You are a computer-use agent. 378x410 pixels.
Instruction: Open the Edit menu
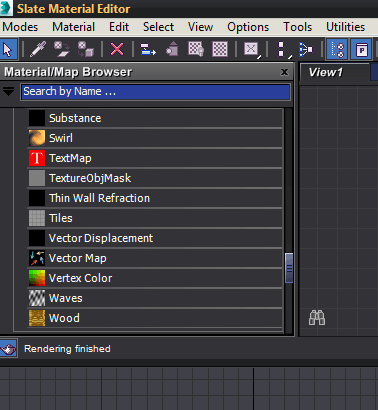pos(119,27)
